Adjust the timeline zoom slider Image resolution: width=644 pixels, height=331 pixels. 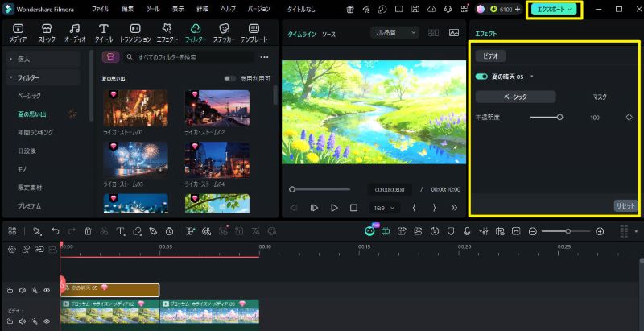(x=566, y=232)
